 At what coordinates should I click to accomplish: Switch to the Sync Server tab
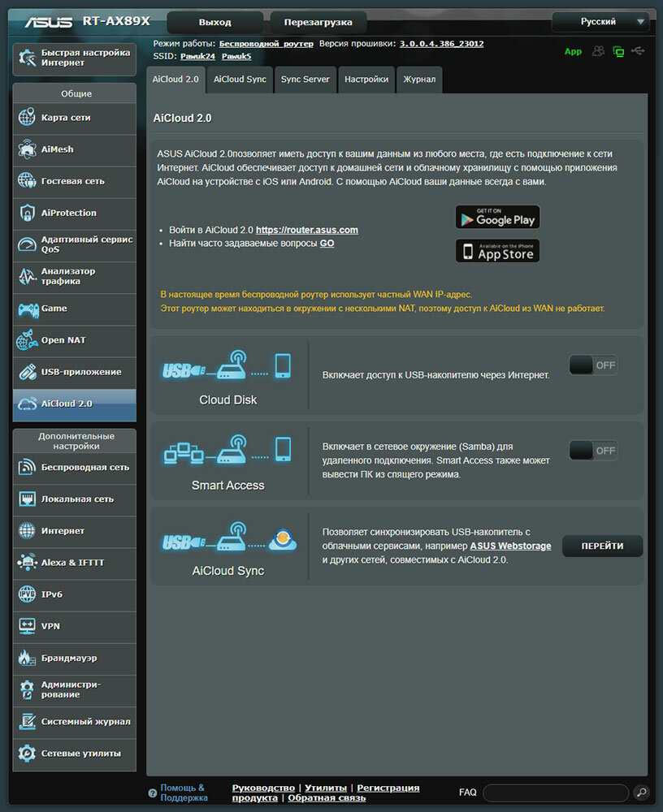(x=305, y=80)
